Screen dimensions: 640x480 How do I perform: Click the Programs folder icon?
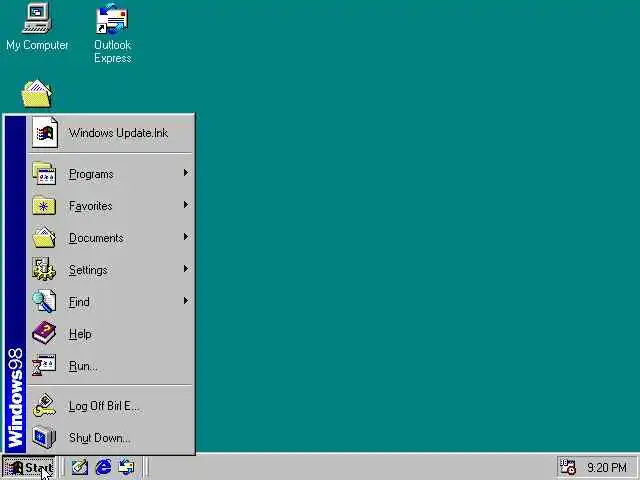[x=44, y=173]
